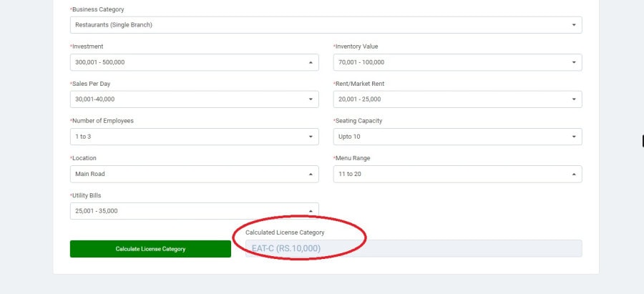This screenshot has width=644, height=294.
Task: Click the Inventory Value dropdown arrow
Action: coord(574,62)
